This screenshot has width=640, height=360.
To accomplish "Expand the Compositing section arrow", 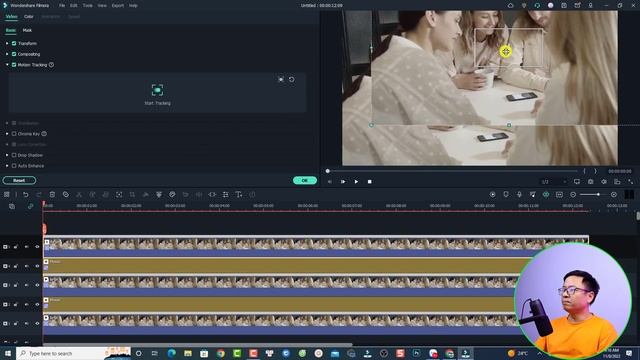I will (7, 54).
